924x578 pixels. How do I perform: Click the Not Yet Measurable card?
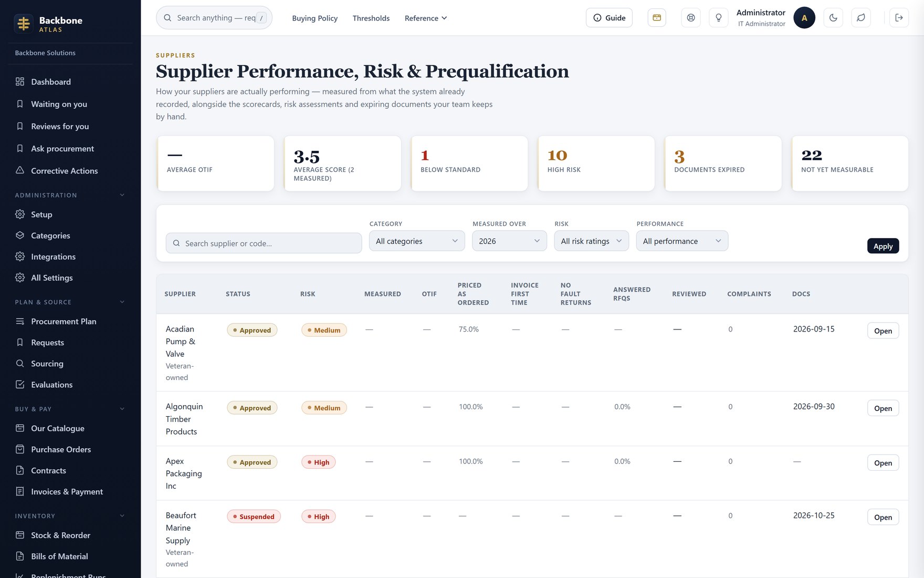tap(850, 163)
